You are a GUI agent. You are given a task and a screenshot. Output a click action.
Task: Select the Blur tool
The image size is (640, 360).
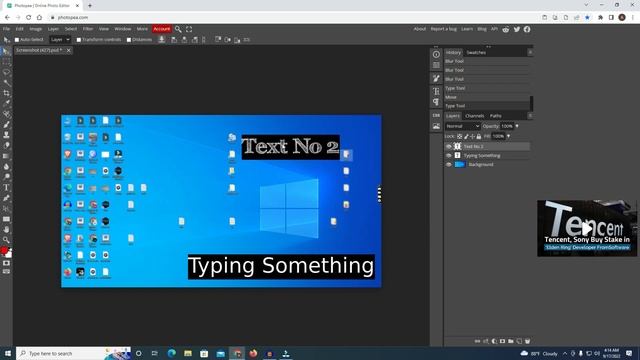coord(6,167)
